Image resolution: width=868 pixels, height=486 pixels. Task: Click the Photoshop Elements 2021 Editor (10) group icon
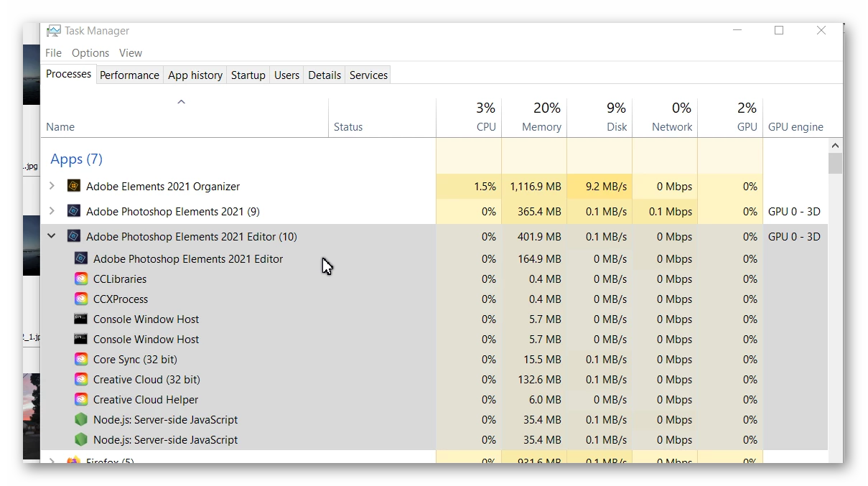(73, 236)
